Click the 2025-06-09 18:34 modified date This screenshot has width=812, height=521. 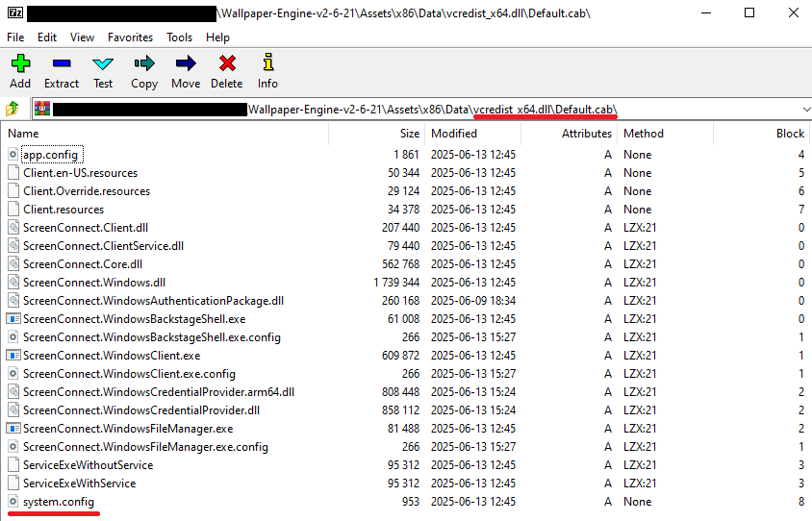[472, 301]
